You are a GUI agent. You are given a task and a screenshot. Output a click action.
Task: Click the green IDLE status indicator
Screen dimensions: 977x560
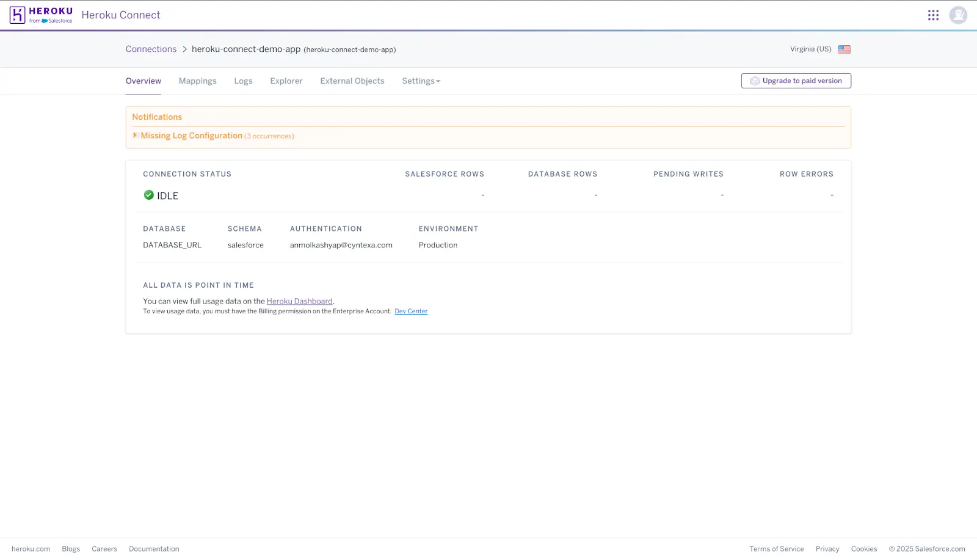pos(148,195)
